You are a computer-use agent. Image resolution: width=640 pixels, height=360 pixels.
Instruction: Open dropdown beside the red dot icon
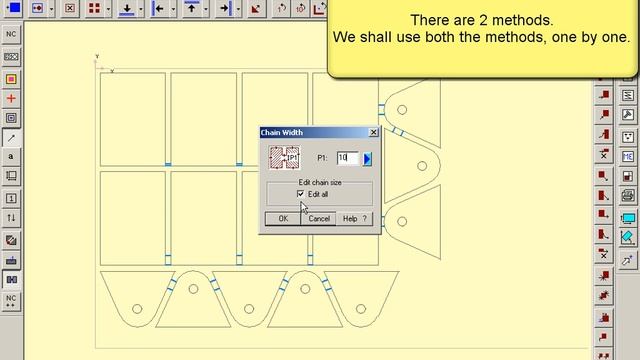point(51,8)
